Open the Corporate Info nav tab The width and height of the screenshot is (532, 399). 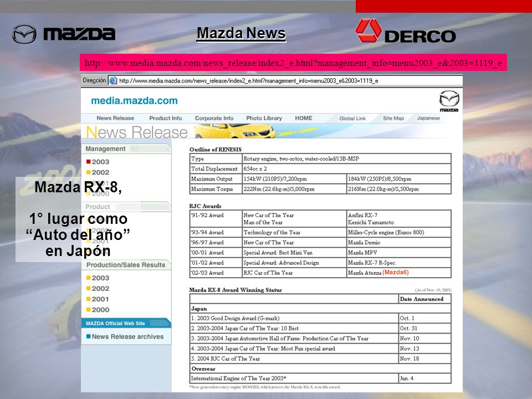[214, 118]
